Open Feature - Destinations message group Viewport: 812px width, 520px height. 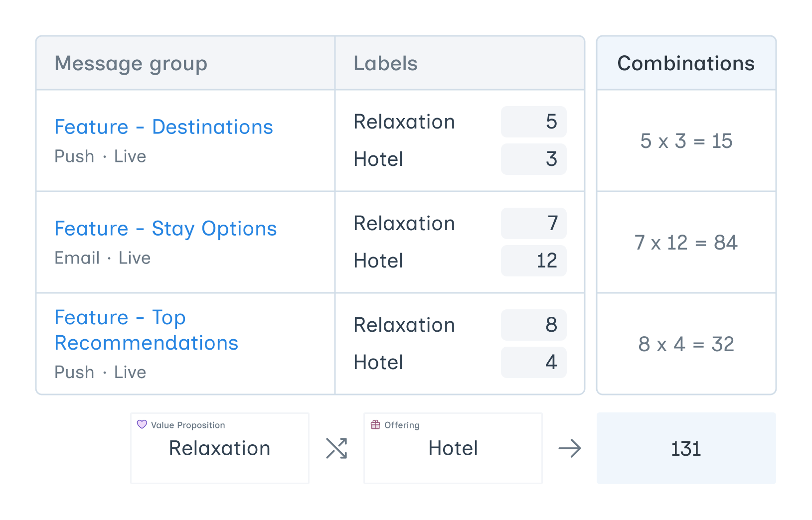pos(163,127)
